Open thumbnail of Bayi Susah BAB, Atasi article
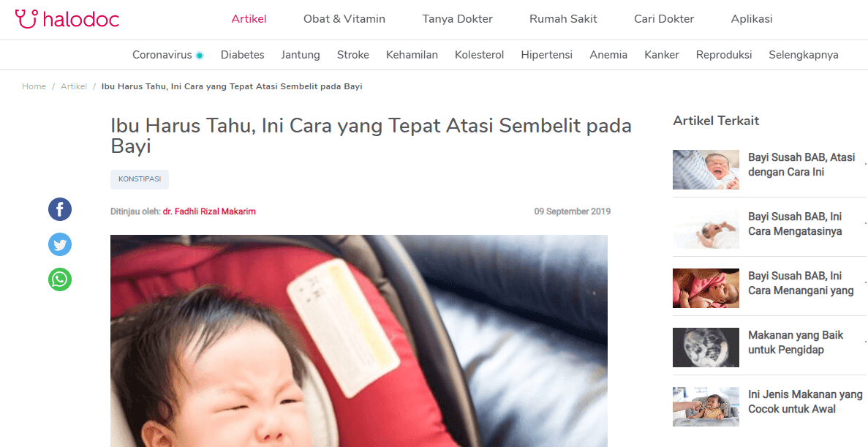This screenshot has width=868, height=447. point(706,170)
